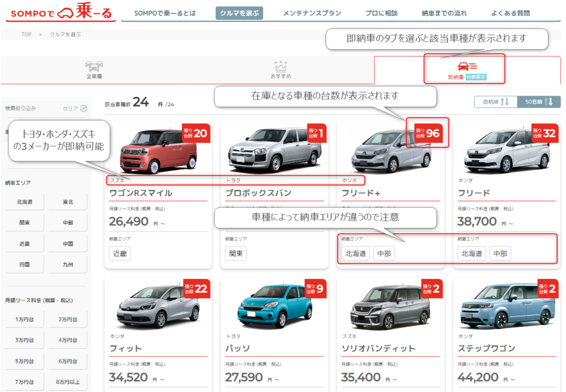The image size is (566, 392).
Task: Click the 残り台数 32 badge on フリード
Action: tap(544, 133)
